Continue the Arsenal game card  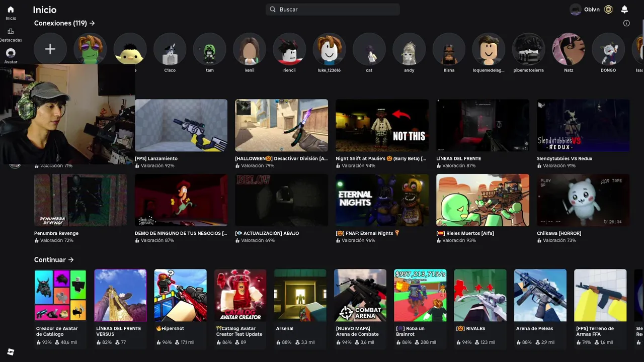(300, 309)
